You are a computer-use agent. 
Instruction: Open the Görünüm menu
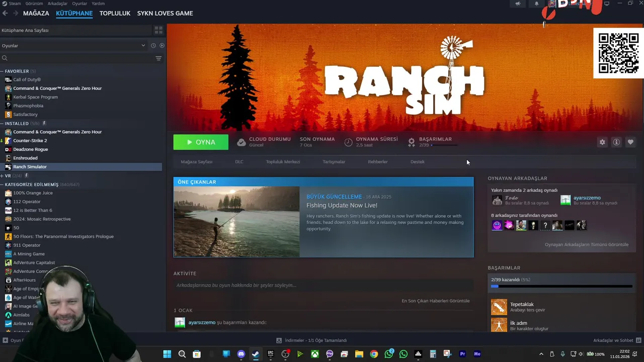pyautogui.click(x=34, y=4)
